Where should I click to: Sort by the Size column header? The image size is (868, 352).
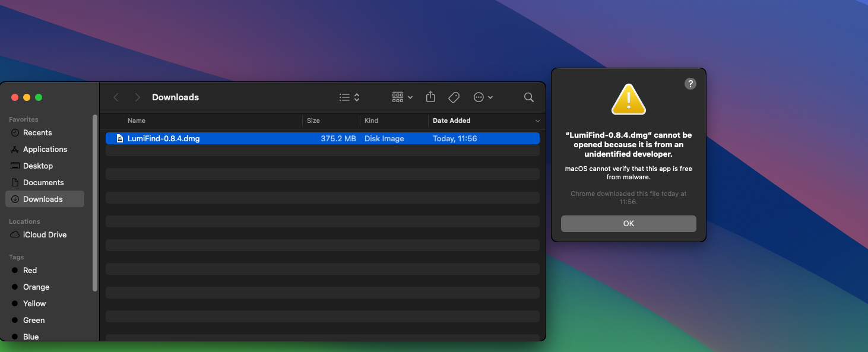pos(313,120)
